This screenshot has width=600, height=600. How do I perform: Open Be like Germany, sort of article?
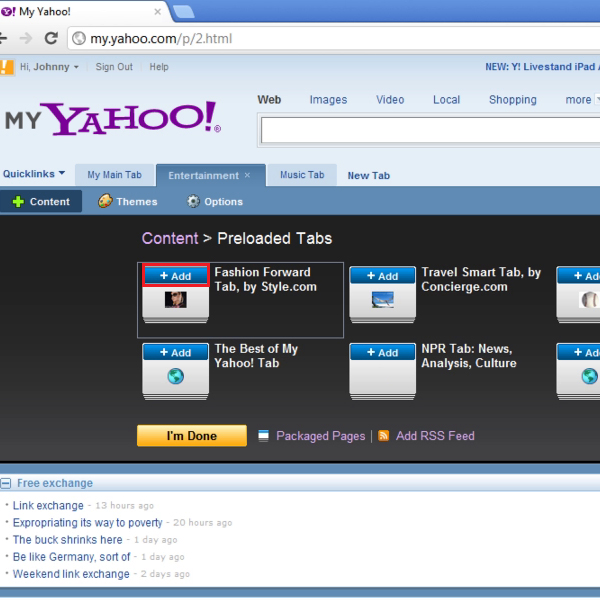(72, 557)
